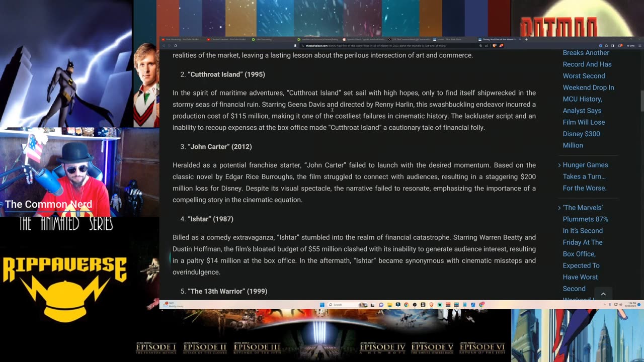Switch to the 'Channel content - YouTube Studio' tab

(226, 39)
